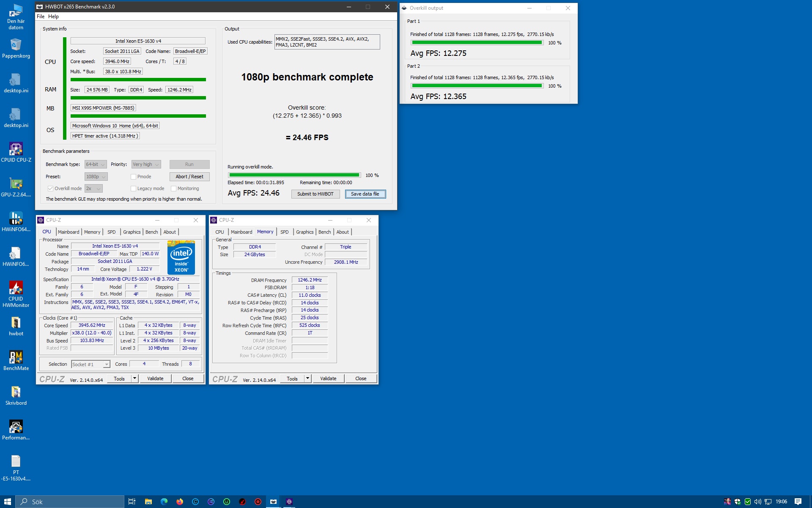Image resolution: width=812 pixels, height=508 pixels.
Task: Open the 'Den här datorn' desktop icon
Action: (x=16, y=17)
